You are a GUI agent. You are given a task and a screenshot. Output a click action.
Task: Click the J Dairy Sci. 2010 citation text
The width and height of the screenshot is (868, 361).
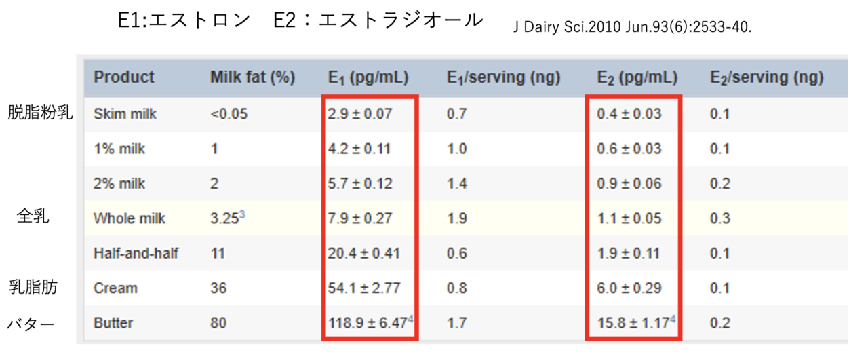click(633, 28)
